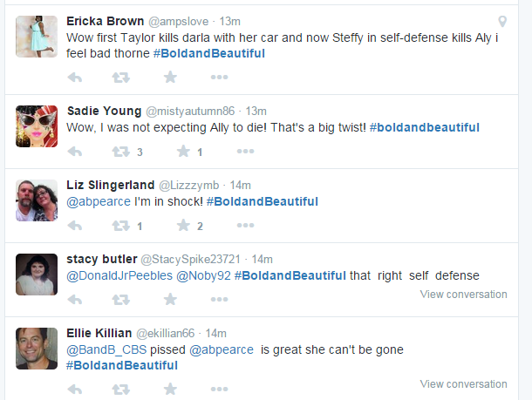View conversation on stacy butler's tweet
532x400 pixels.
[x=463, y=295]
